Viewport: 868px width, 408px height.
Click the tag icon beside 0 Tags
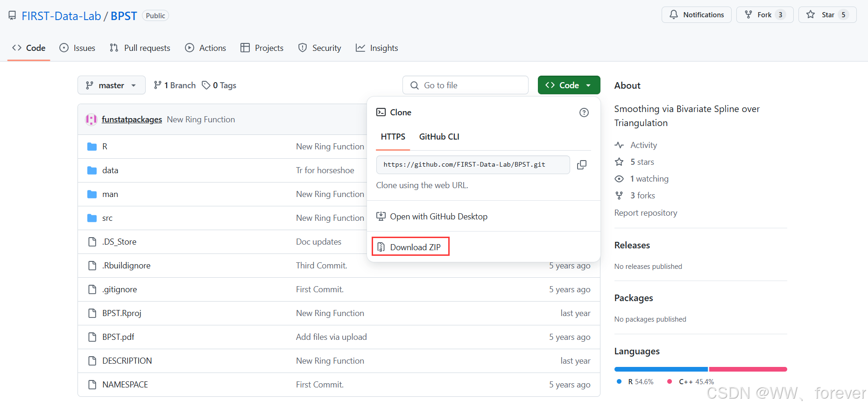[x=206, y=85]
